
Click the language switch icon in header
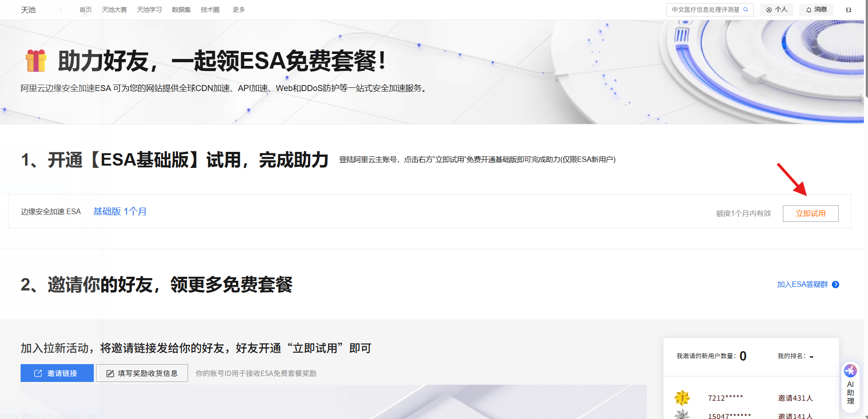click(848, 10)
